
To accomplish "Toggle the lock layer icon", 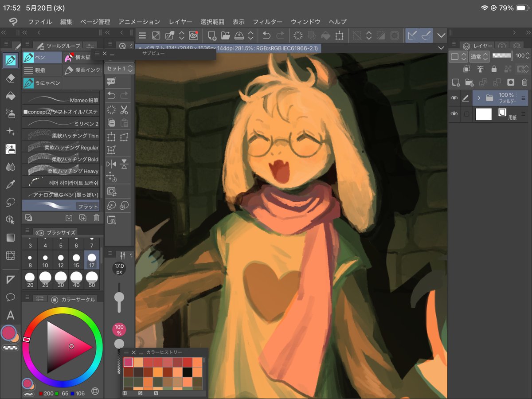I will 494,69.
